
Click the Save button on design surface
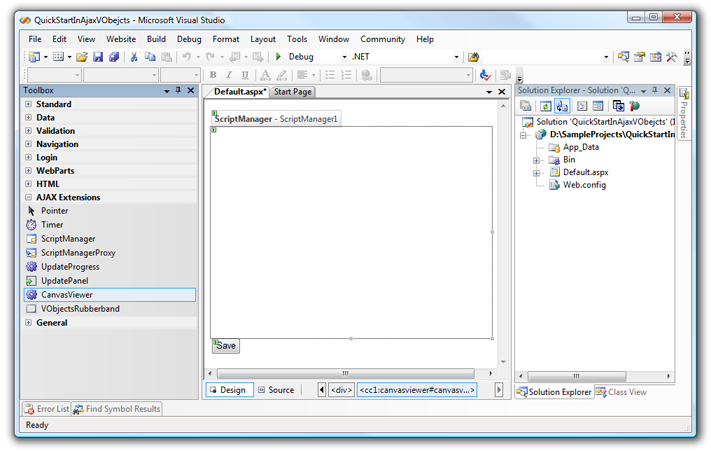click(226, 346)
